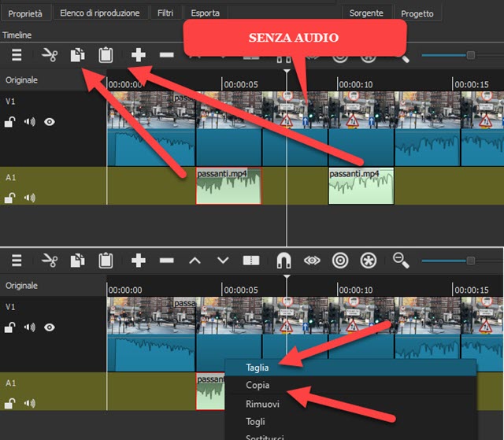This screenshot has width=504, height=440.
Task: Switch to the Esporta tab
Action: 205,13
